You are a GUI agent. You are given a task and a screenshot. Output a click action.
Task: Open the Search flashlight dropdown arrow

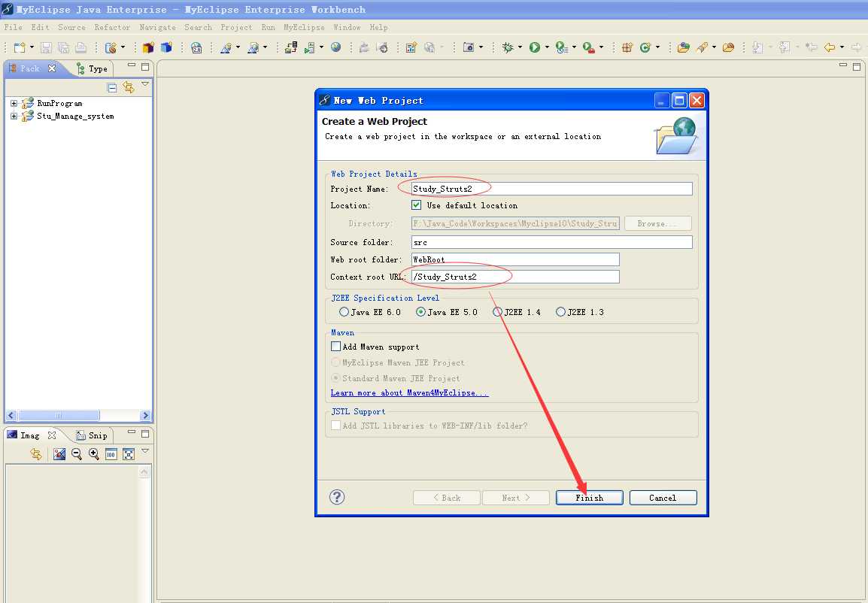coord(714,47)
